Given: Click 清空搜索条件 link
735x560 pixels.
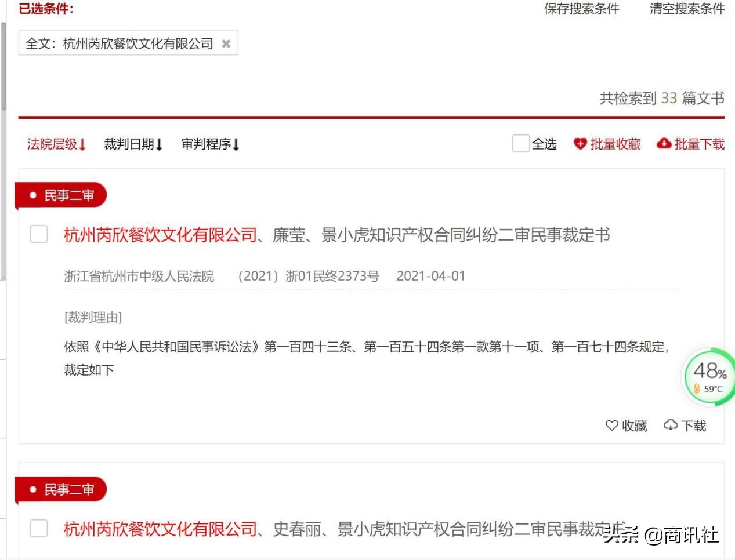Looking at the screenshot, I should pyautogui.click(x=686, y=9).
